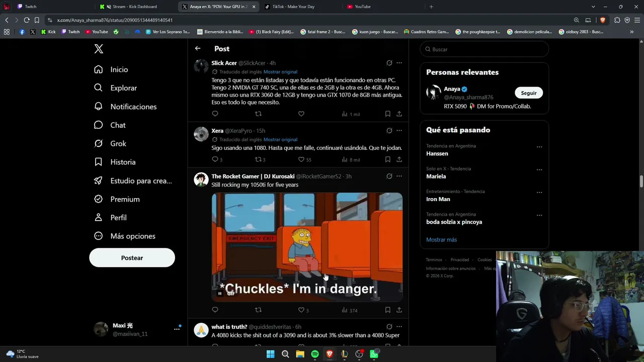Follow Anaya with the Seguir button
The width and height of the screenshot is (644, 362).
point(528,93)
